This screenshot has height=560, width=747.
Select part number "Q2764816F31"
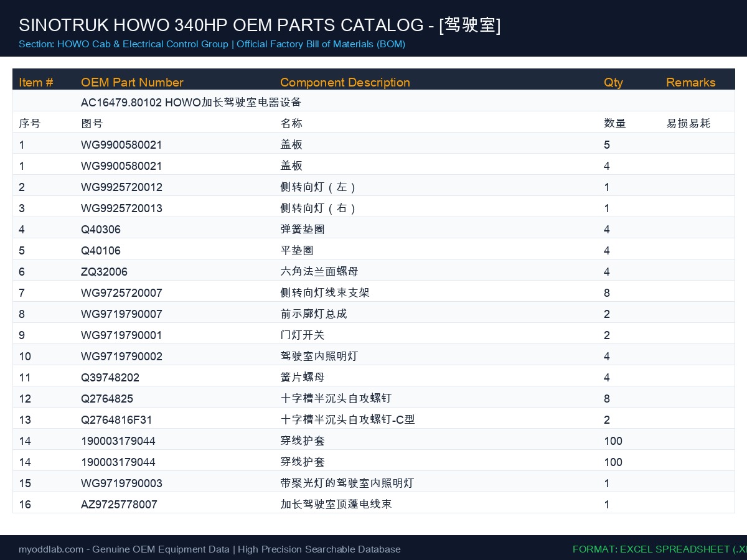(x=116, y=419)
